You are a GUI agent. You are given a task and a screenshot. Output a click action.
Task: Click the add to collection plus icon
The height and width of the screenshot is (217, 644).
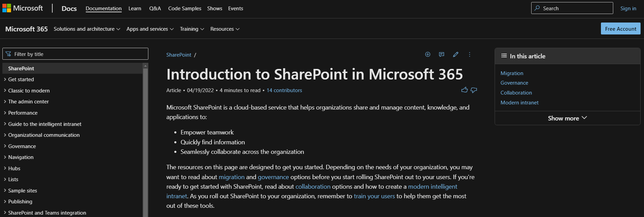[428, 54]
